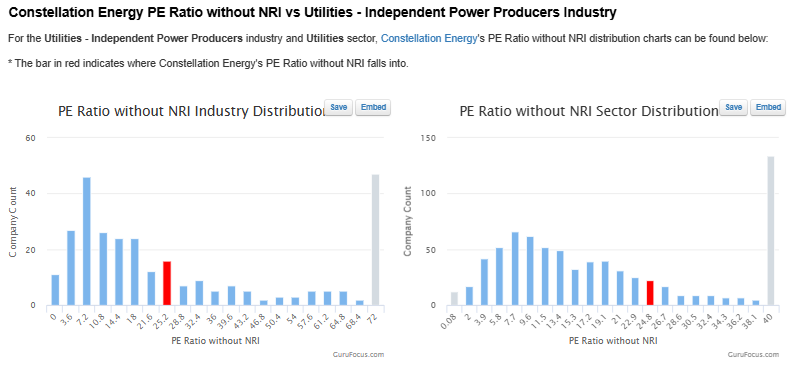Click the '60' y-axis value in Industry chart

(x=30, y=138)
